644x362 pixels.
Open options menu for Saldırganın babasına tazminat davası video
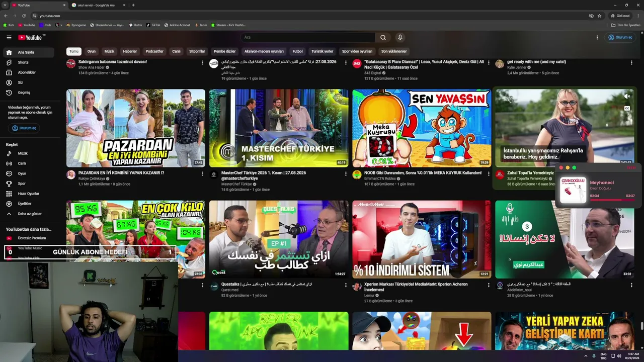point(203,63)
